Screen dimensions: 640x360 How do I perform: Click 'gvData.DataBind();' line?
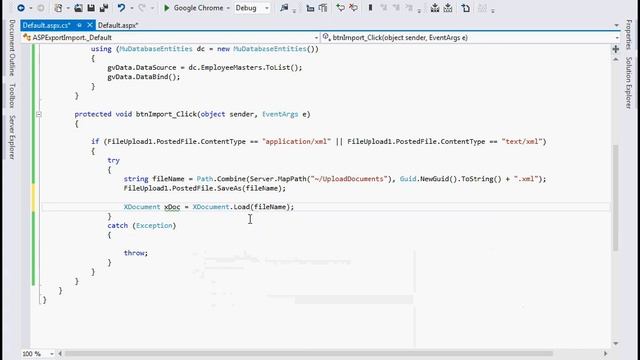pos(143,77)
